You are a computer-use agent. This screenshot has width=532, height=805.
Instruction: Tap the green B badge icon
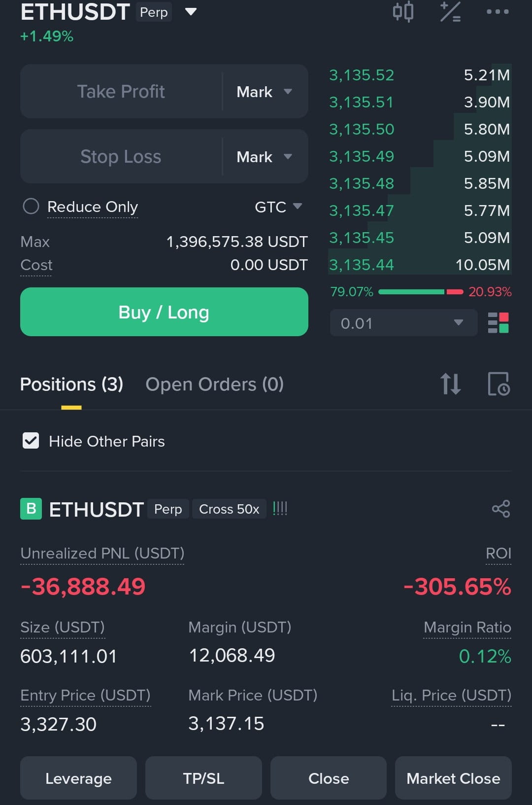point(31,509)
